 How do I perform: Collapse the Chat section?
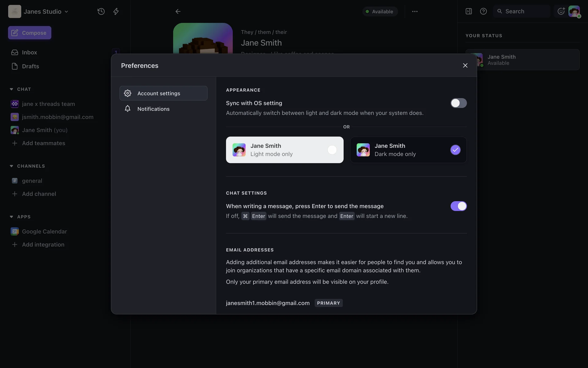pos(12,89)
